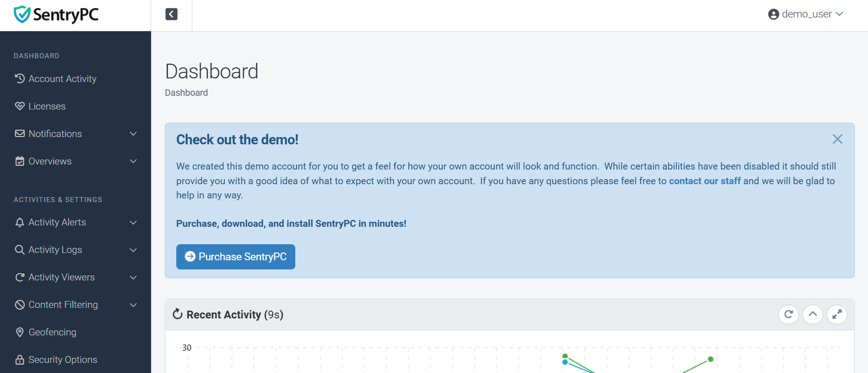Expand the Overviews submenu
This screenshot has width=868, height=373.
pos(75,161)
